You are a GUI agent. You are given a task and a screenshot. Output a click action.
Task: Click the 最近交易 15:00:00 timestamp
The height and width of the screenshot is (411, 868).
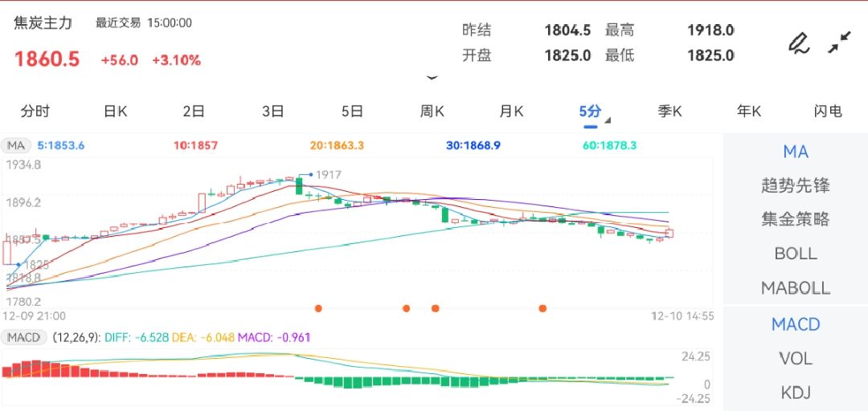click(x=144, y=23)
